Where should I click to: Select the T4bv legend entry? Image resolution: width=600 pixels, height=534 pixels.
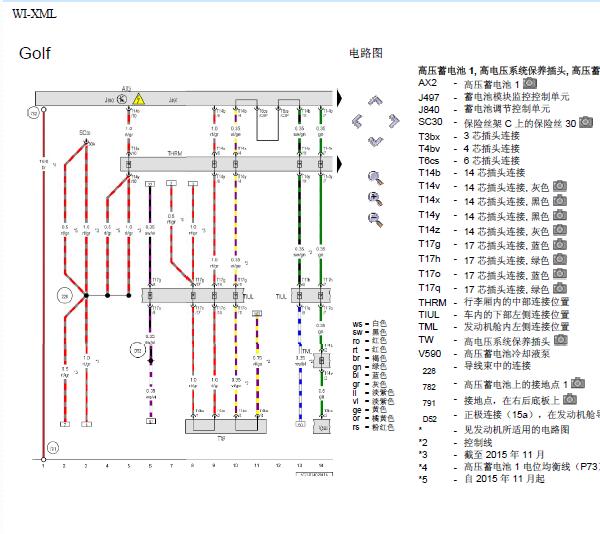point(469,148)
